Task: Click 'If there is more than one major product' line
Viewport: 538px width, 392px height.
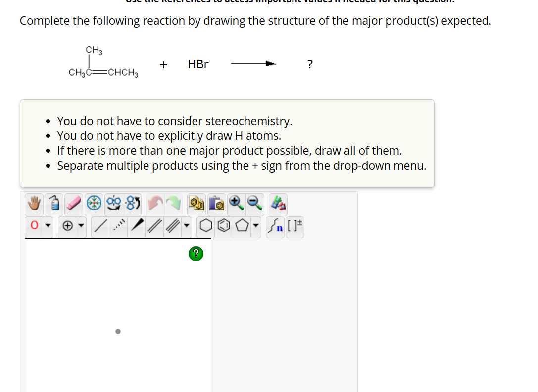Action: (x=230, y=151)
